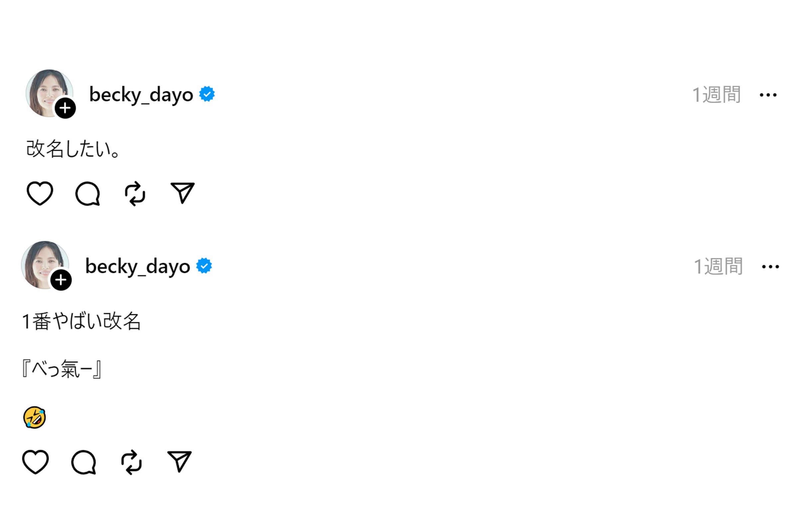Like the second post with laughing emoji
The width and height of the screenshot is (798, 532).
[x=35, y=462]
